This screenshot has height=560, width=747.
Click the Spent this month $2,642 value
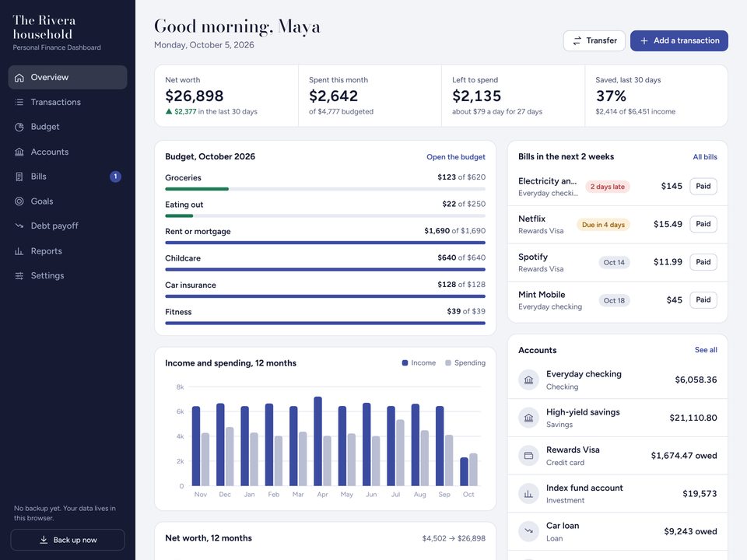click(334, 96)
